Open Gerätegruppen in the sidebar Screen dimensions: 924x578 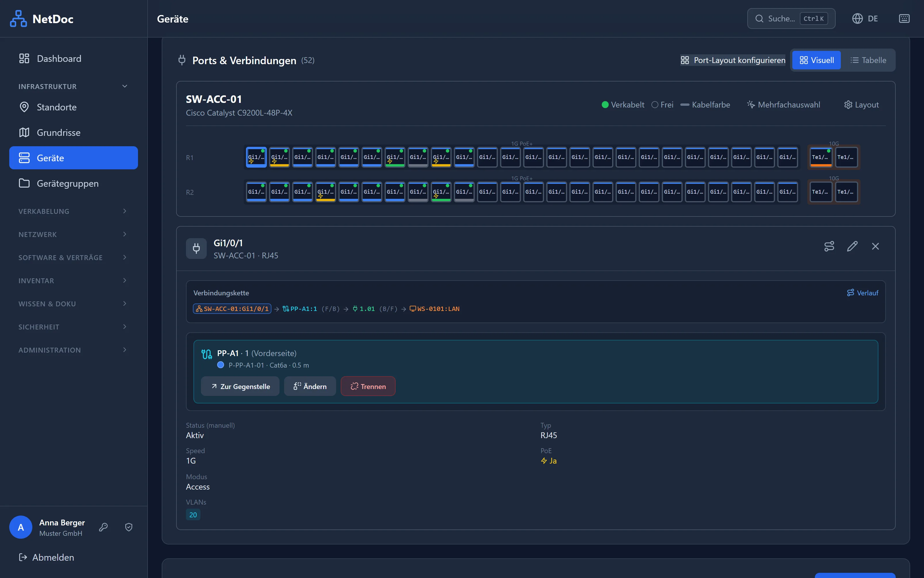(x=73, y=184)
